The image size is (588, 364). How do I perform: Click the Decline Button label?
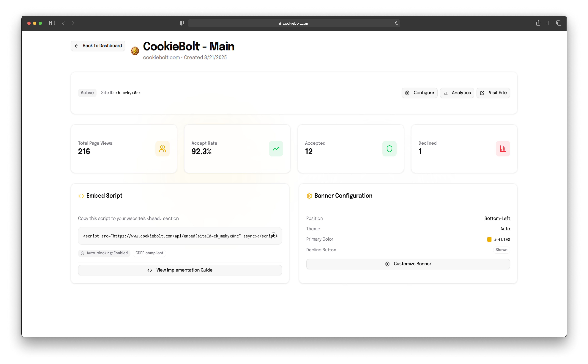[x=321, y=250]
